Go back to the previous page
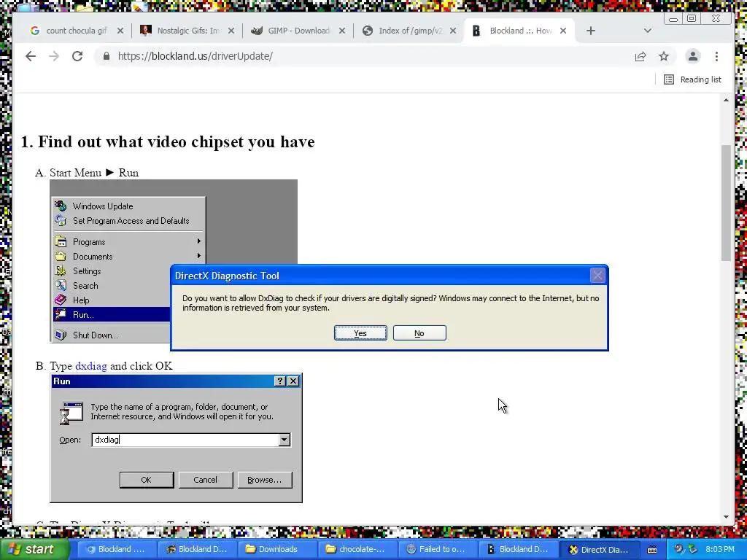The width and height of the screenshot is (747, 560). pos(31,56)
